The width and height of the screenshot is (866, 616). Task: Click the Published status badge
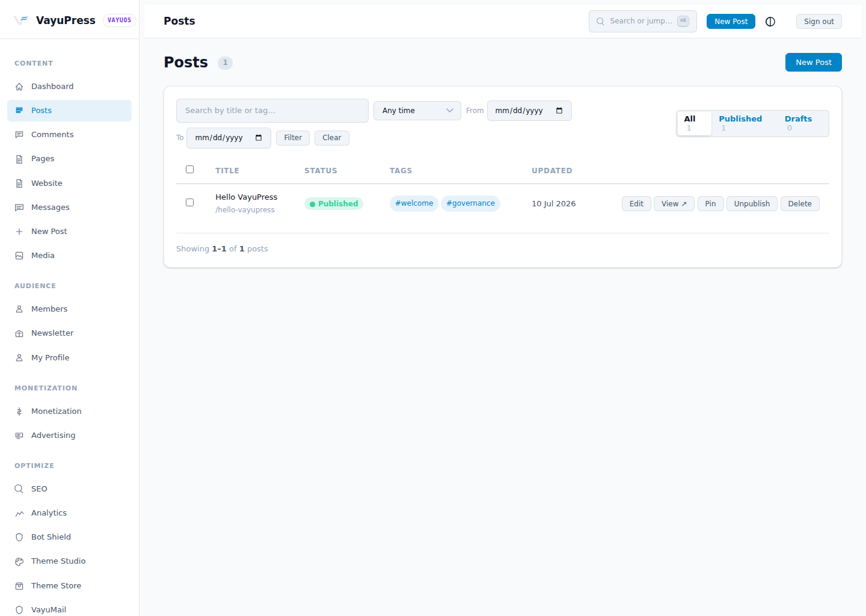coord(334,204)
